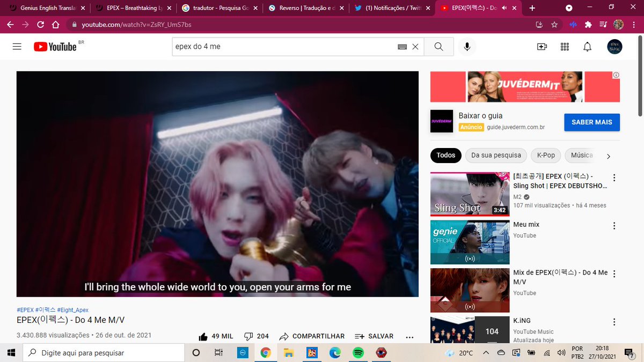Reload the page
This screenshot has width=644, height=362.
pyautogui.click(x=40, y=25)
